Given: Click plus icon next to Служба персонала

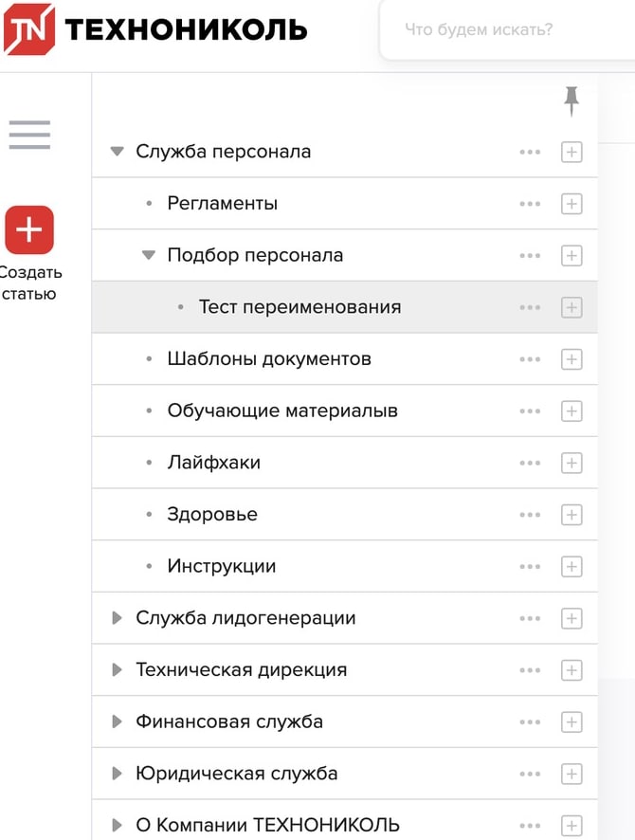Looking at the screenshot, I should pyautogui.click(x=571, y=152).
